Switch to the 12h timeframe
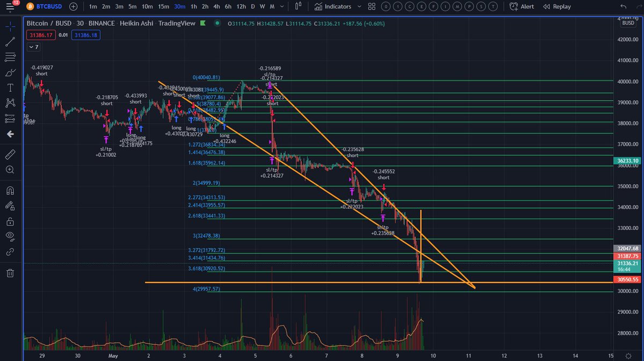The height and width of the screenshot is (361, 644). (241, 6)
